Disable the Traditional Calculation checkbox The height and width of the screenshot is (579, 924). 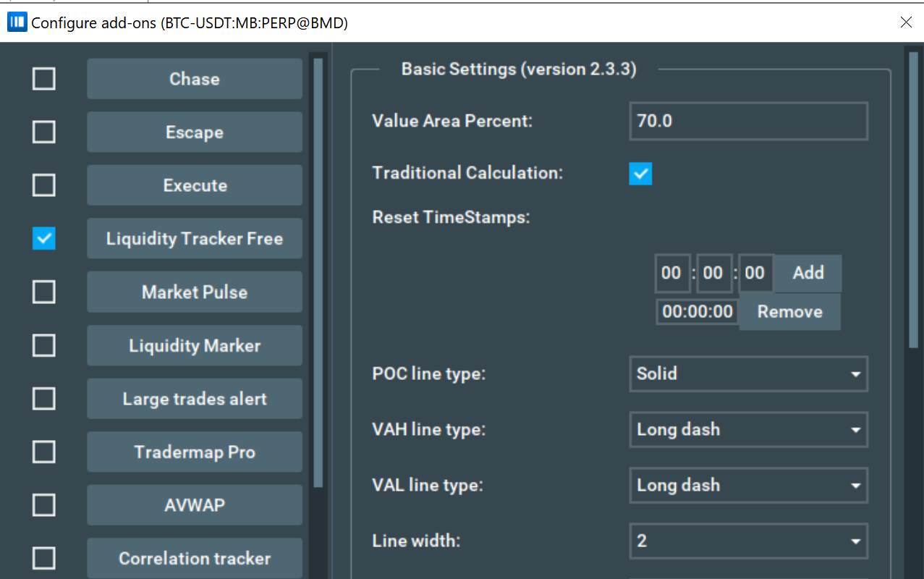point(640,174)
